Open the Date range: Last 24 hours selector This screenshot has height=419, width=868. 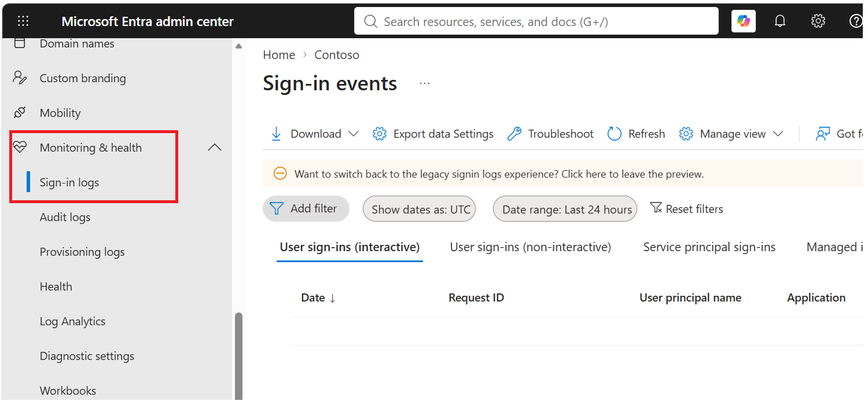[x=565, y=209]
